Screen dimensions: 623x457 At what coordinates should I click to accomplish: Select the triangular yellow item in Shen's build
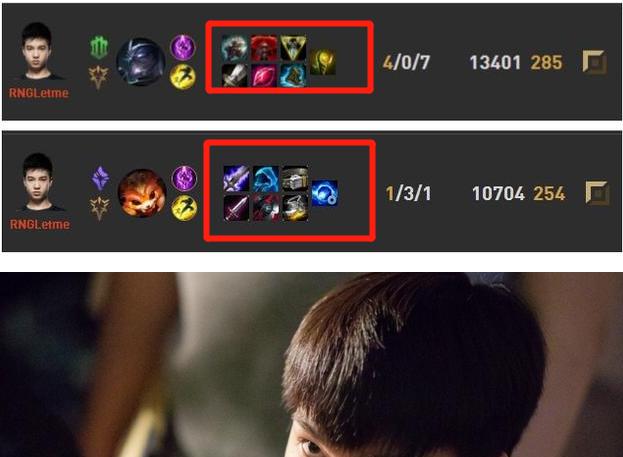point(293,48)
